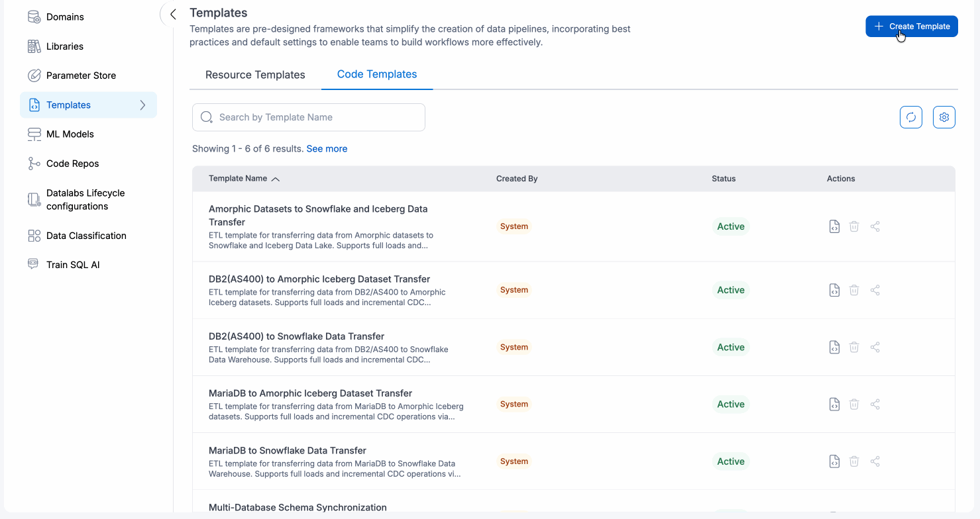This screenshot has width=980, height=519.
Task: Share the MariaDB to Snowflake Data Transfer template
Action: pos(875,461)
